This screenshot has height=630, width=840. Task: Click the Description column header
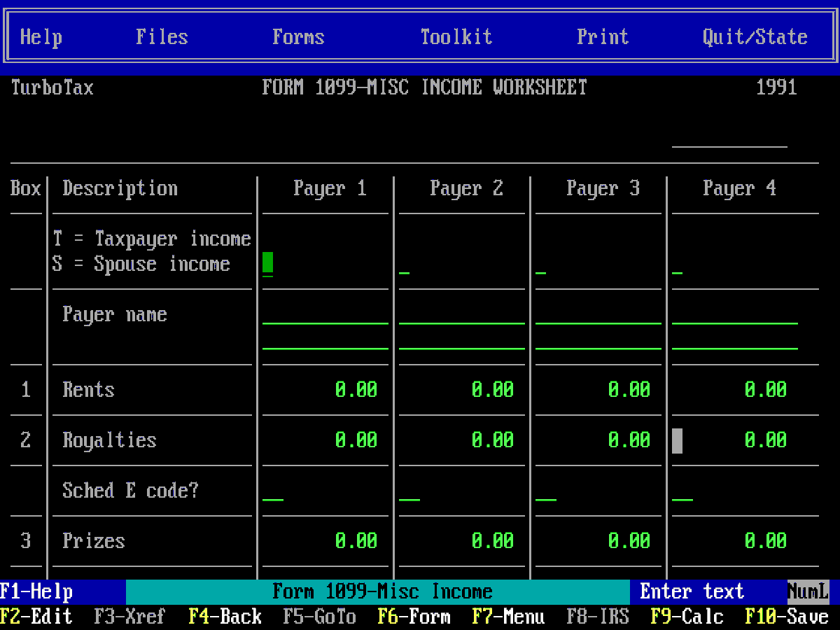(120, 188)
